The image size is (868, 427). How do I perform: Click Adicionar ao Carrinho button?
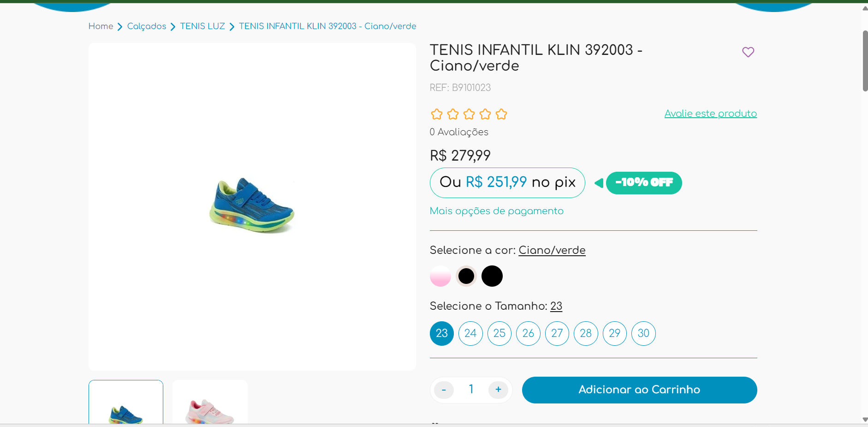(639, 390)
